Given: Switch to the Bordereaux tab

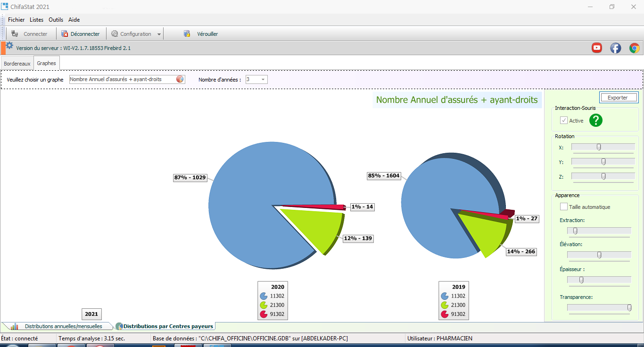Looking at the screenshot, I should pyautogui.click(x=17, y=63).
